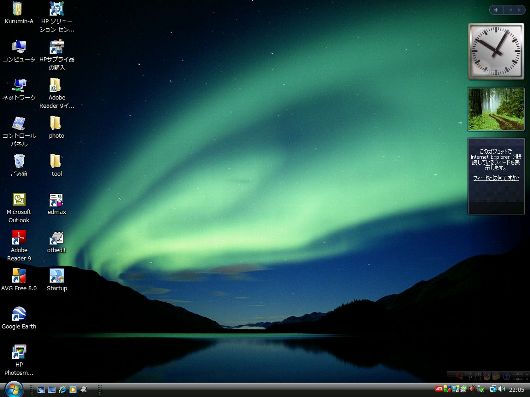Click the taskbar clock showing 22:05
530x397 pixels.
(516, 390)
